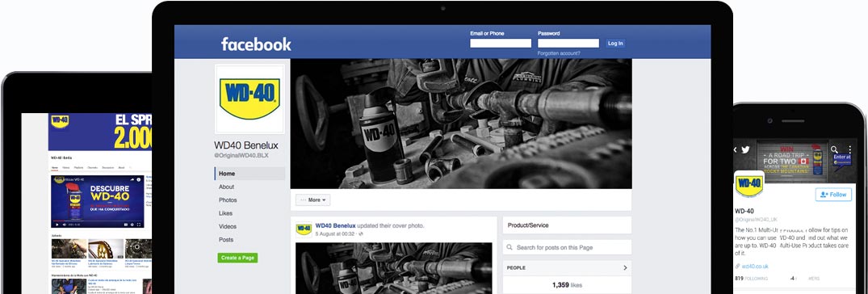This screenshot has height=294, width=868.
Task: Open Likes in the Facebook page sidebar
Action: click(225, 213)
